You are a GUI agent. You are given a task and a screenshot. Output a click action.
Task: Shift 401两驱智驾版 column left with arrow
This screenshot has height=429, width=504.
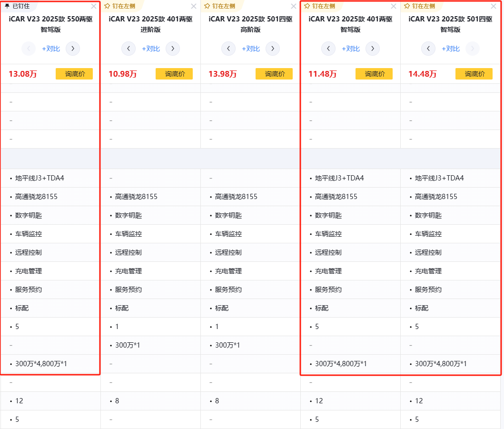coord(328,49)
